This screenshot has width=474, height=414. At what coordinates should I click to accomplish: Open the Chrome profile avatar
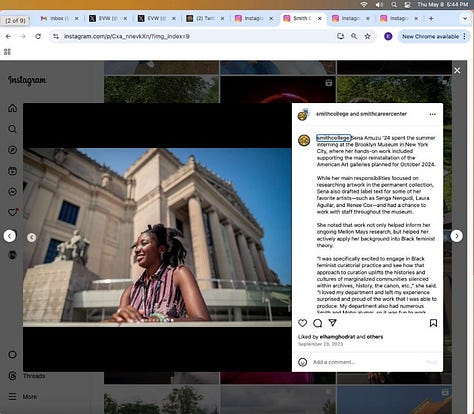(x=388, y=36)
